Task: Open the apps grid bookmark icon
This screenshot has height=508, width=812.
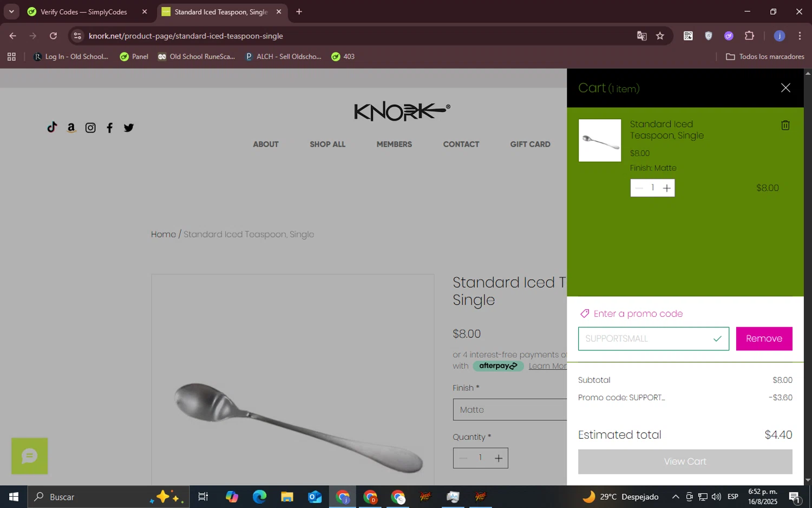Action: tap(11, 56)
